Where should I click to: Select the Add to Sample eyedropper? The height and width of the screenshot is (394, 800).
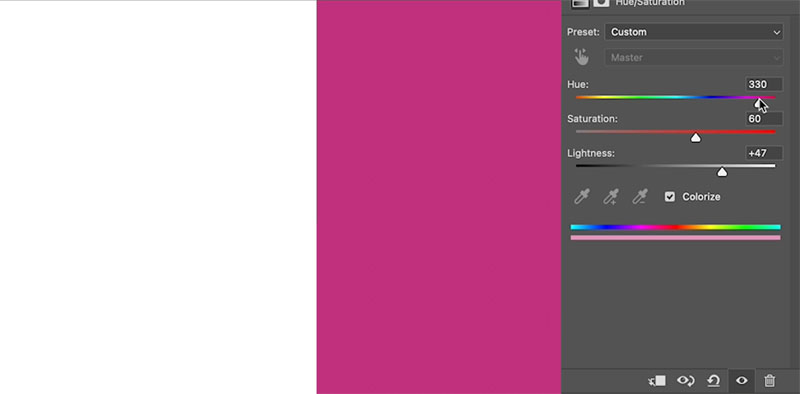tap(611, 196)
